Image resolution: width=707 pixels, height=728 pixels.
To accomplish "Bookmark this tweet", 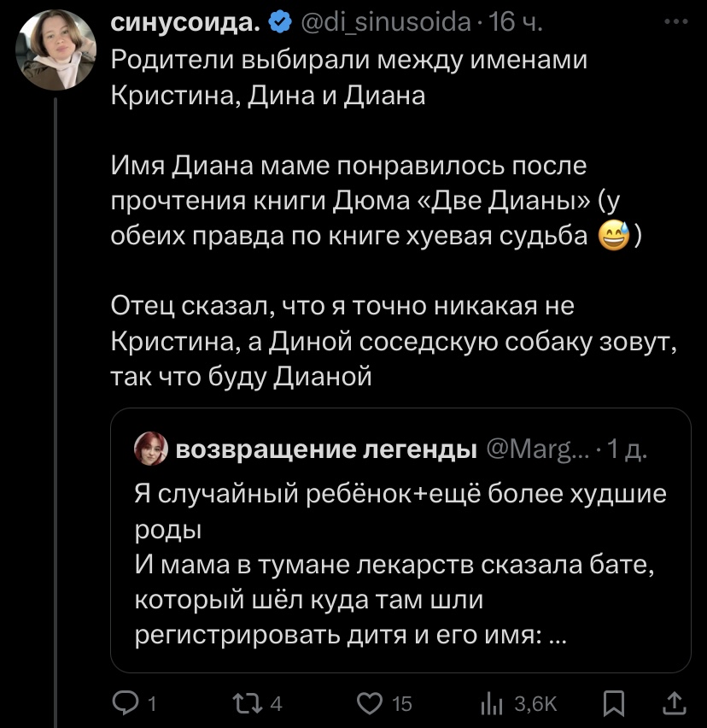I will [x=613, y=702].
